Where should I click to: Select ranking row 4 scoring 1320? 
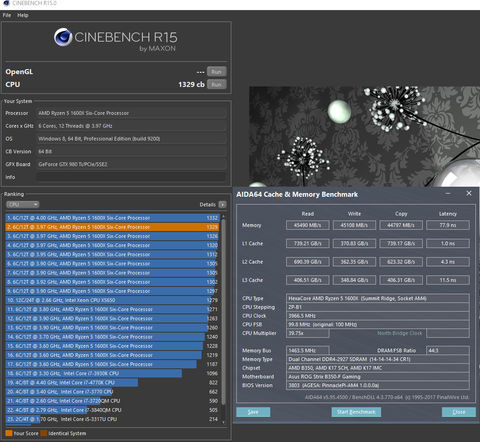pos(112,245)
